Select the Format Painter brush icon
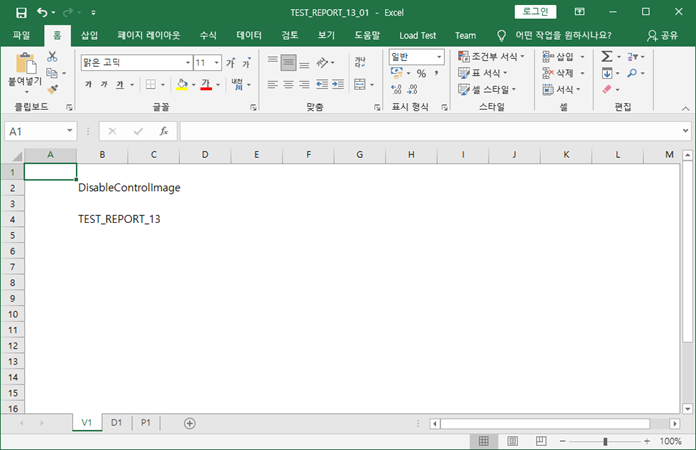Image resolution: width=696 pixels, height=450 pixels. pyautogui.click(x=52, y=88)
